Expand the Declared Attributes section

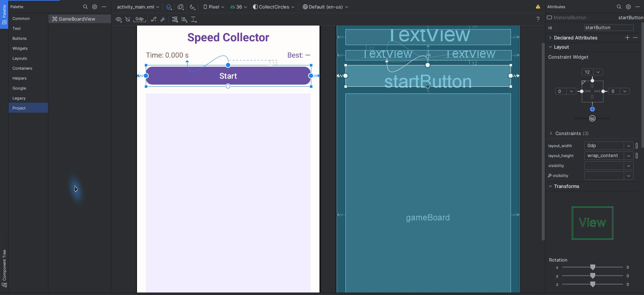[550, 38]
